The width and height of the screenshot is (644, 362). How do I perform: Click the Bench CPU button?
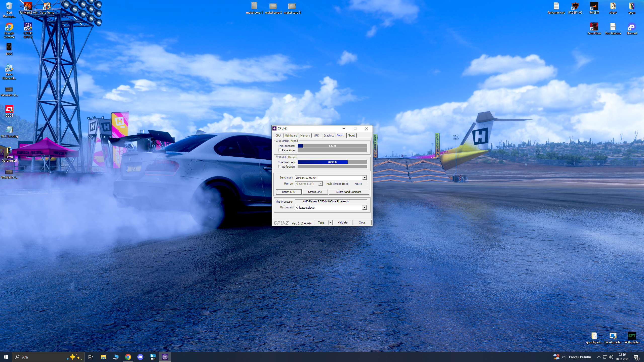pos(289,192)
